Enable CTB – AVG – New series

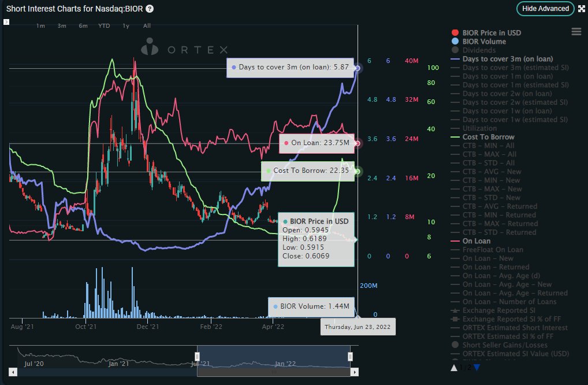(486, 172)
